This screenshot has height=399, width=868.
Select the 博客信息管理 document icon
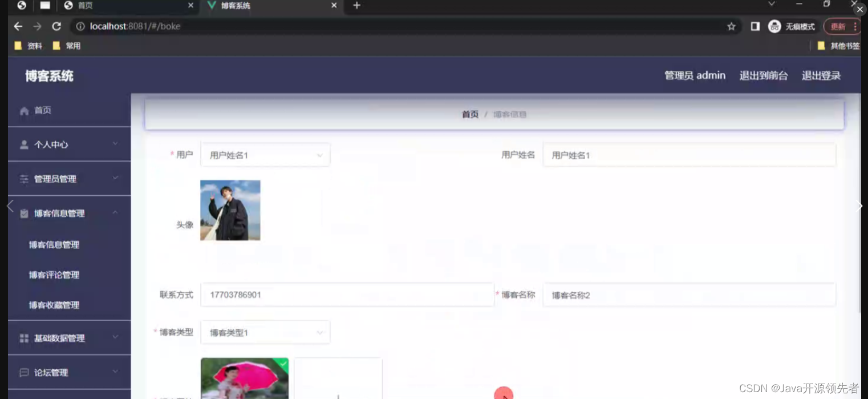(23, 213)
